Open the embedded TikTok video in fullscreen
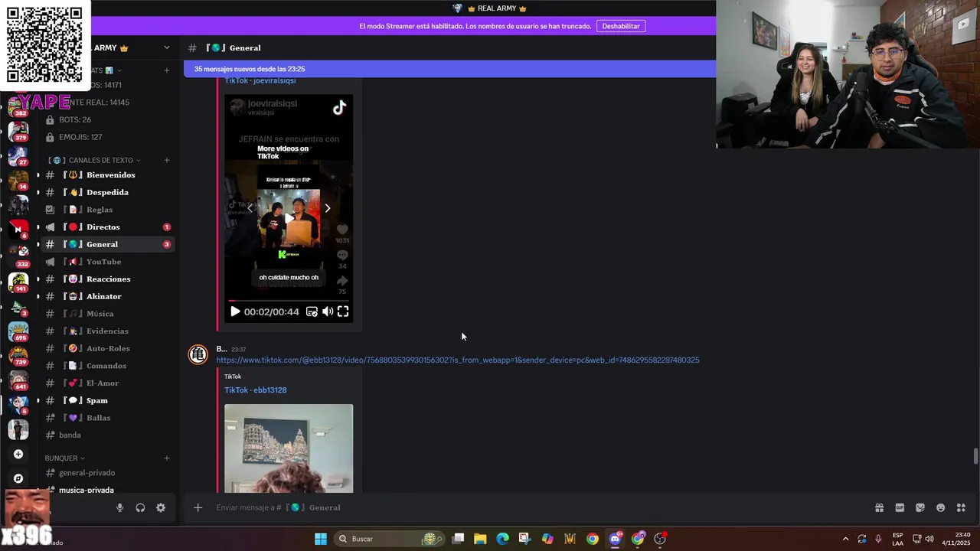980x551 pixels. coord(343,311)
